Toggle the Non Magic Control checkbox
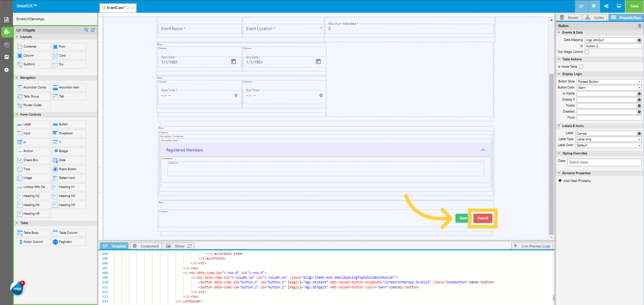Image resolution: width=644 pixels, height=305 pixels. pos(587,52)
